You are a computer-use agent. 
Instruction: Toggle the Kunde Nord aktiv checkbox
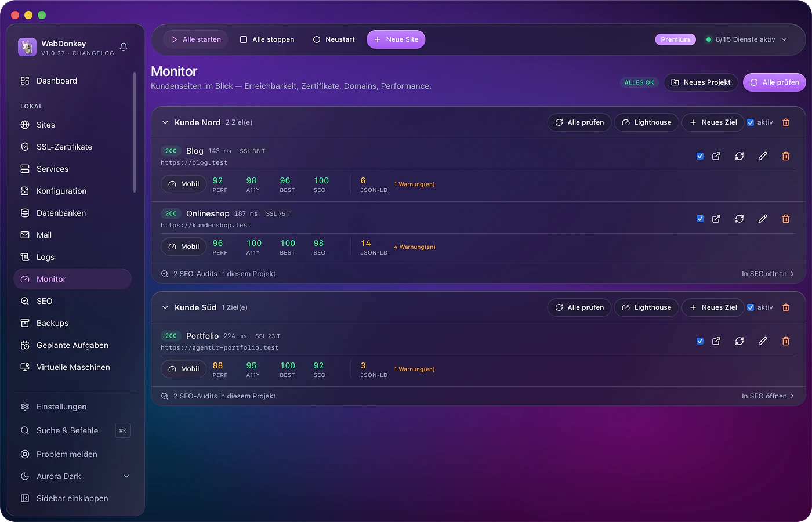pyautogui.click(x=751, y=122)
